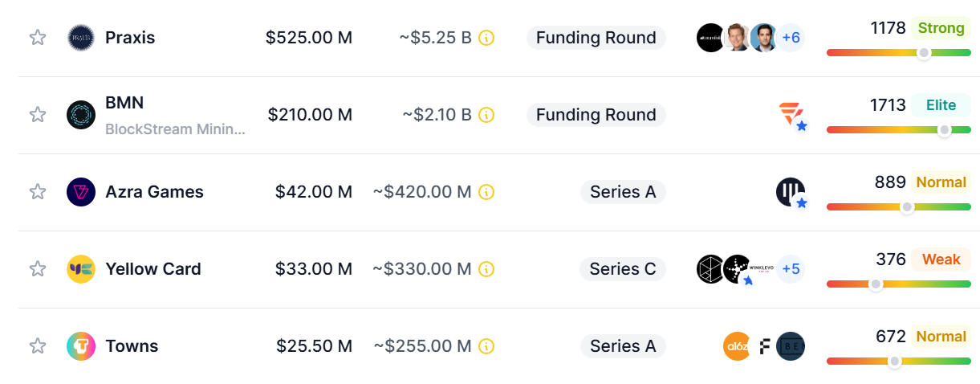The width and height of the screenshot is (980, 384).
Task: Click the Weak rating badge for Yellow Card
Action: (x=941, y=259)
